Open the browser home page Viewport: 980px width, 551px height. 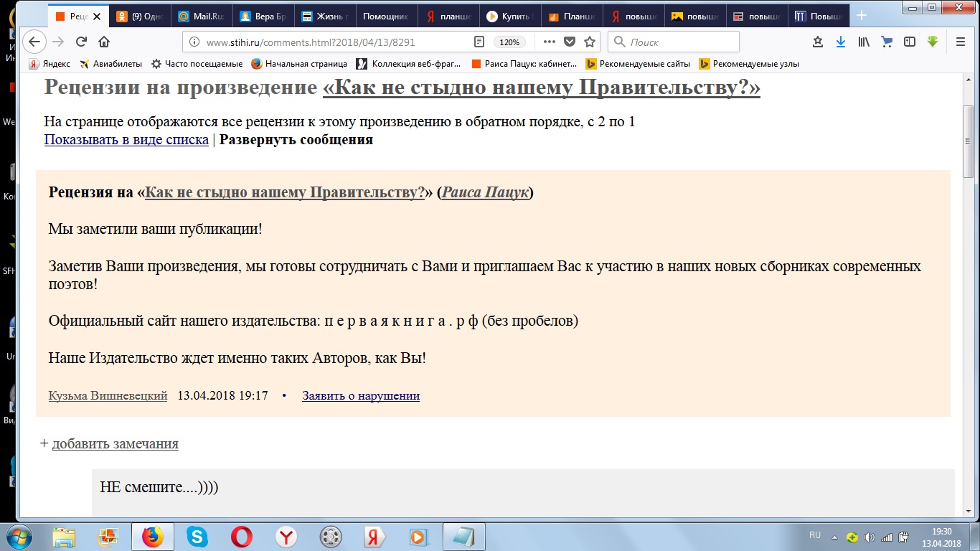point(104,42)
